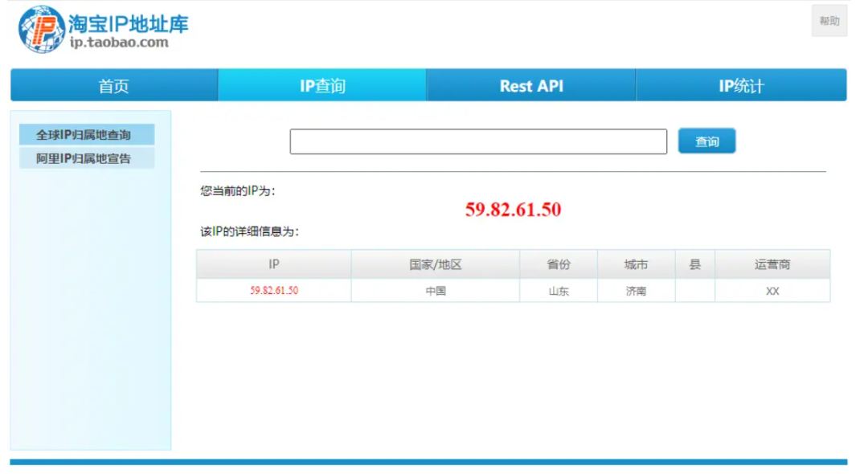868x474 pixels.
Task: Click the 城市 column header
Action: (636, 264)
